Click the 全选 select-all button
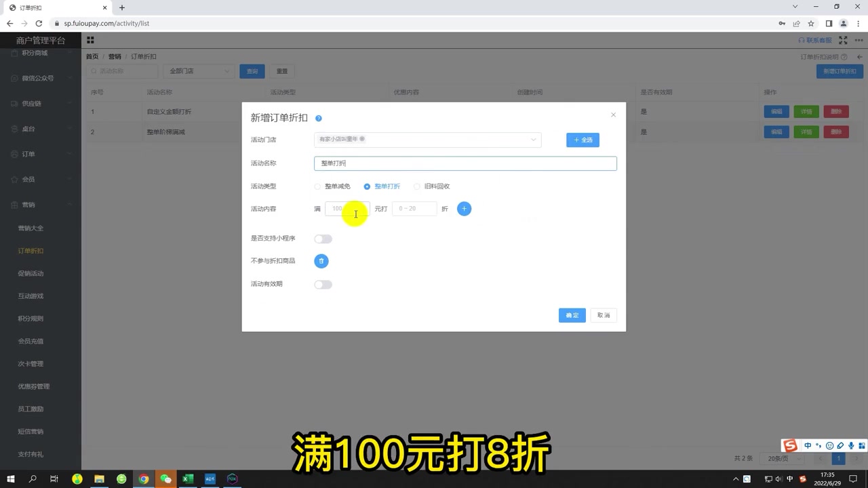The height and width of the screenshot is (488, 868). pyautogui.click(x=583, y=140)
